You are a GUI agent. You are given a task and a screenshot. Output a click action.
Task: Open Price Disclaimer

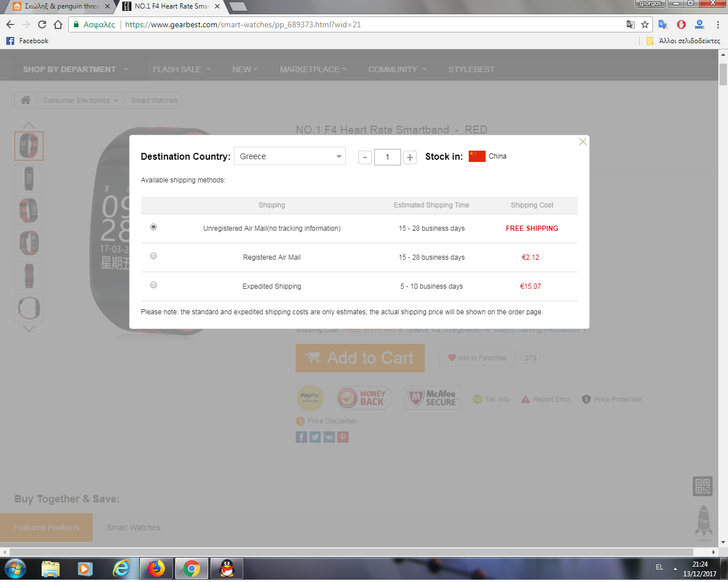coord(326,421)
